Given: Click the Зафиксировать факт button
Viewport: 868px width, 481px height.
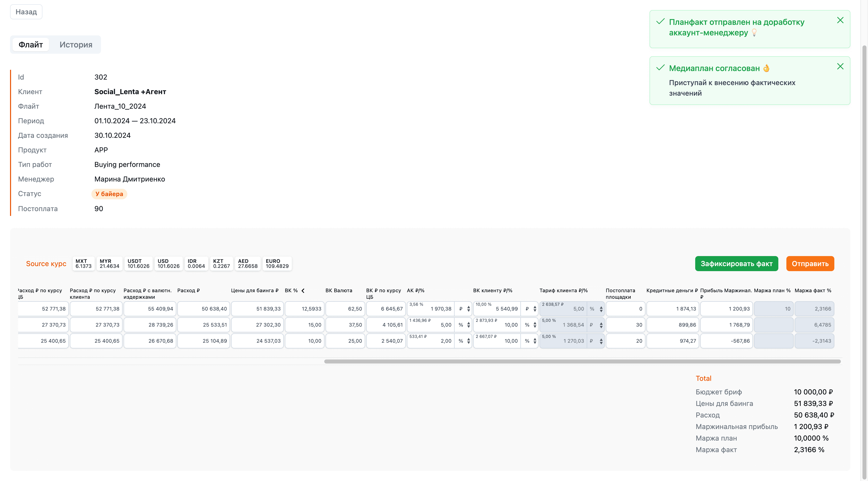Looking at the screenshot, I should [x=737, y=263].
